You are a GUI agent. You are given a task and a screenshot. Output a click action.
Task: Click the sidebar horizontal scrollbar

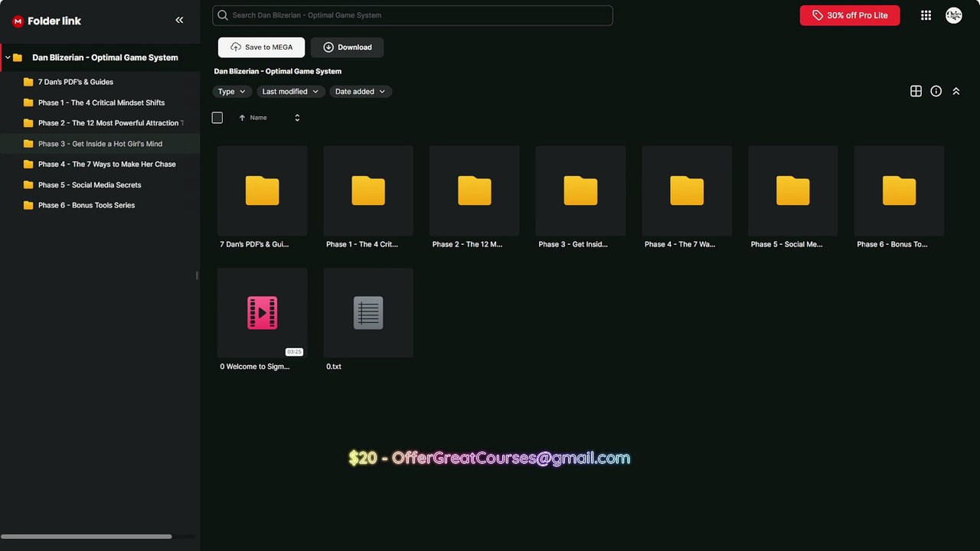tap(87, 536)
